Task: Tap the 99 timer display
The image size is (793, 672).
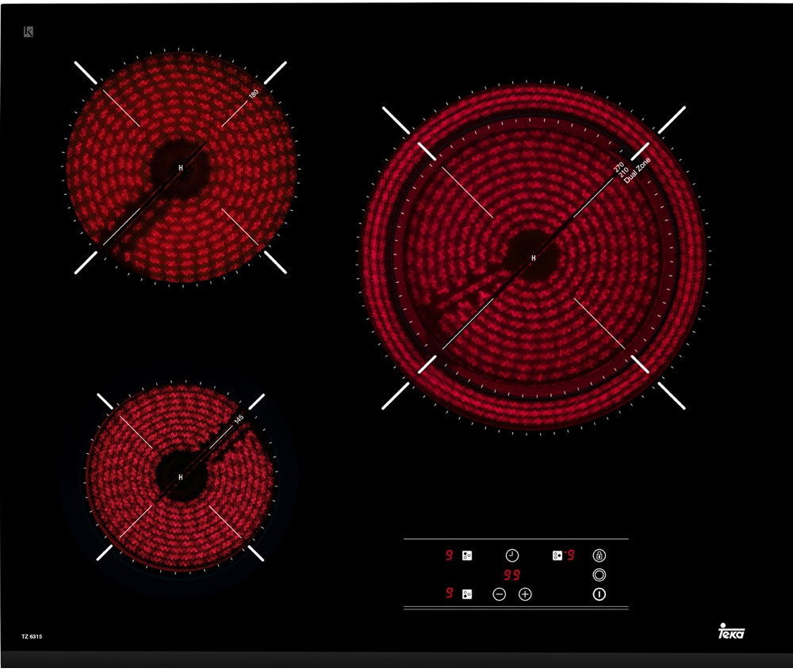Action: [x=512, y=575]
